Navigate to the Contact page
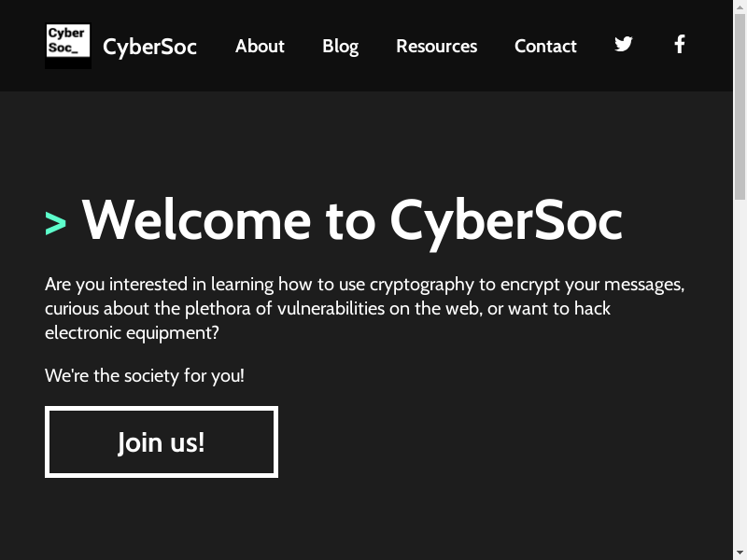 click(545, 46)
